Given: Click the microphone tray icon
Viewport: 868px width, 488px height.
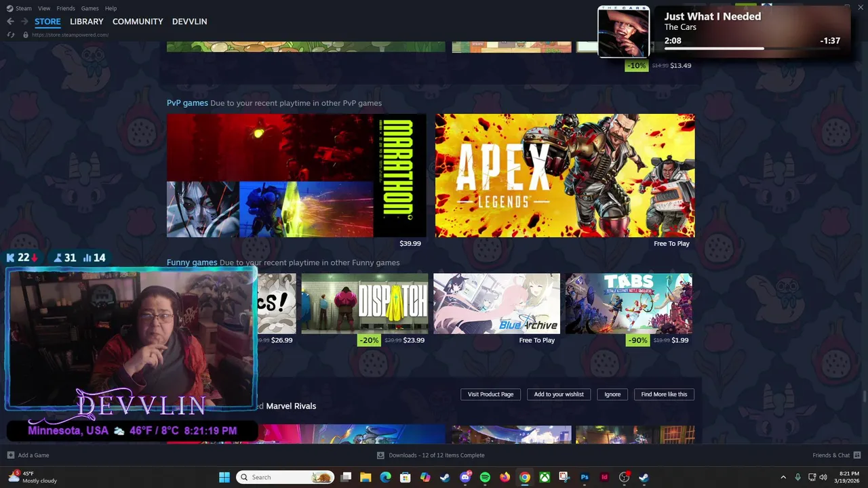Looking at the screenshot, I should coord(797,477).
